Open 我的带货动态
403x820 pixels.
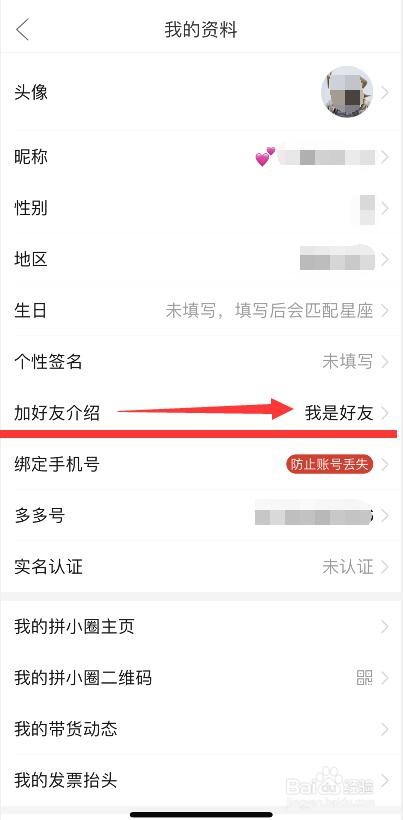201,729
